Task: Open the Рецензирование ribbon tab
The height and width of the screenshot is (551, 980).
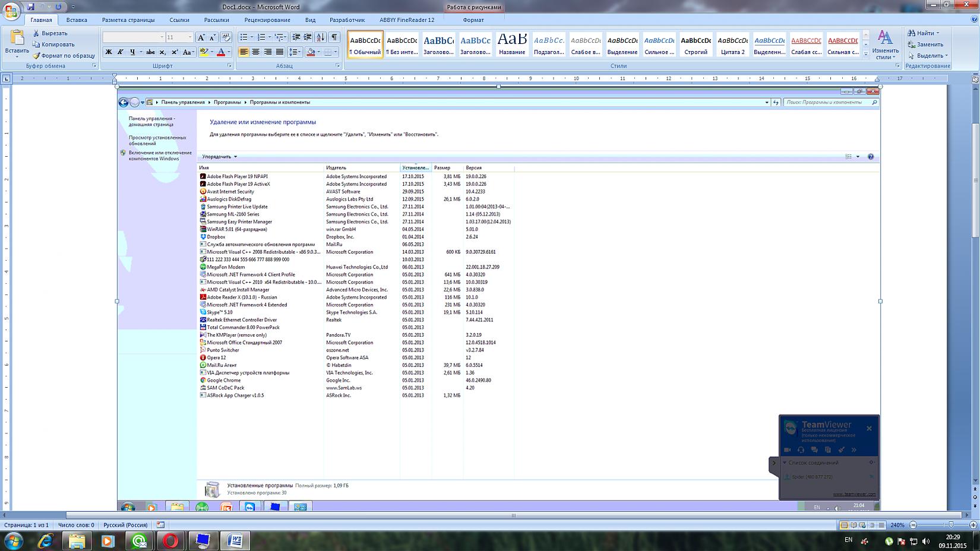Action: [267, 20]
